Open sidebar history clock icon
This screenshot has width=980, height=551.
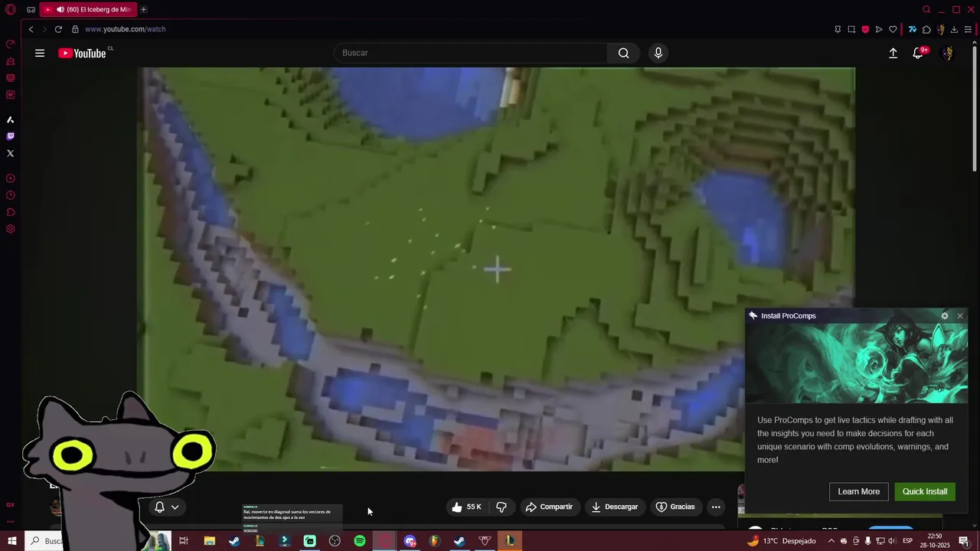point(11,195)
